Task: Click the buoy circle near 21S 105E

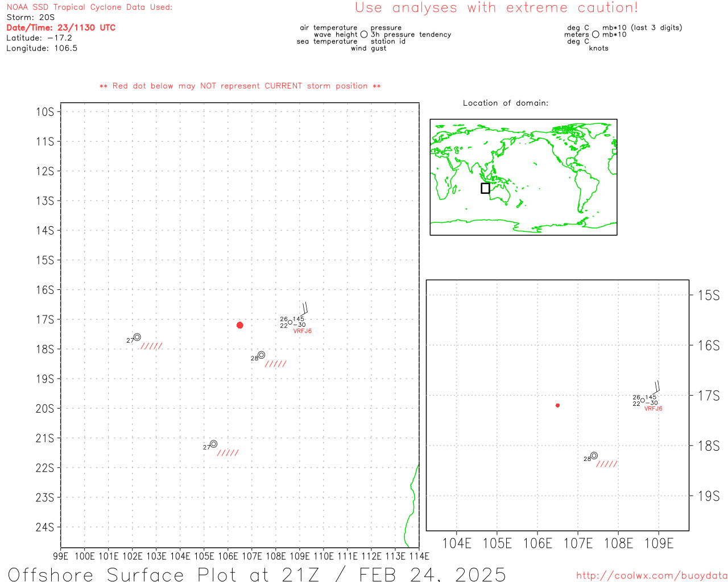Action: (214, 444)
